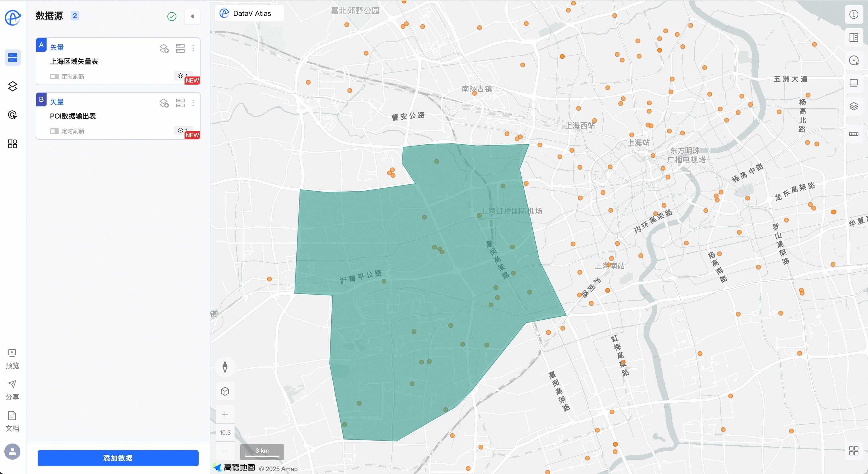Open more options for POI数据输出表
The image size is (868, 474).
[193, 103]
